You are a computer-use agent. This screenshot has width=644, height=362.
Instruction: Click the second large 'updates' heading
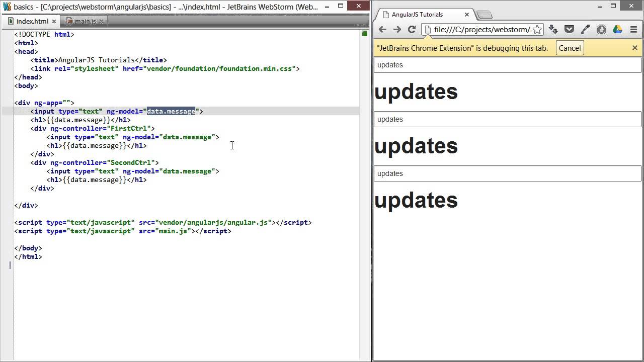[x=416, y=146]
